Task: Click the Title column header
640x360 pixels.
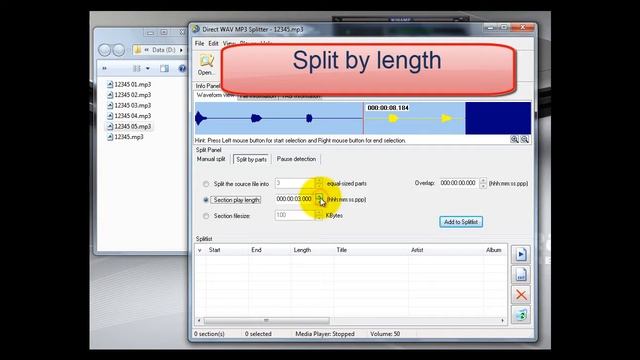Action: pos(371,250)
